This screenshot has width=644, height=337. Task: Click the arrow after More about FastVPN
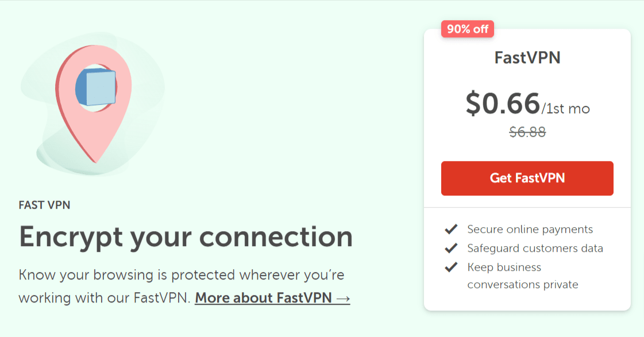(344, 298)
